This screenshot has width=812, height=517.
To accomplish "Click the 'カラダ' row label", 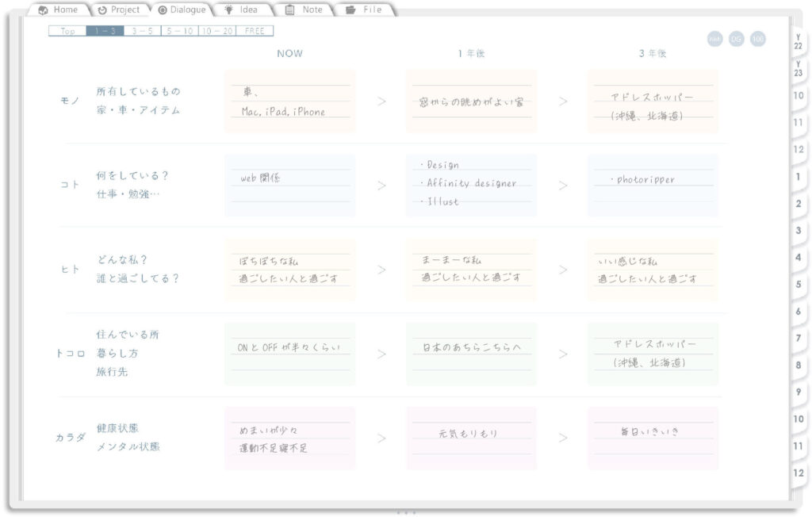I will 71,438.
